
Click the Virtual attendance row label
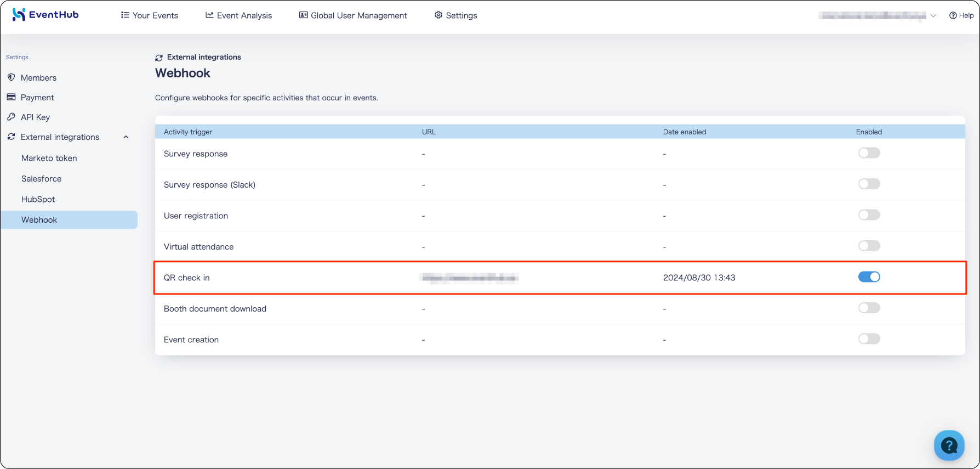[x=199, y=247]
